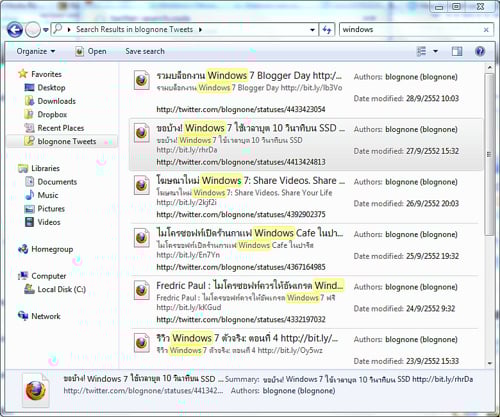This screenshot has width=500, height=417.
Task: Select the Windows 7 Blogger Day result title
Action: pos(249,76)
